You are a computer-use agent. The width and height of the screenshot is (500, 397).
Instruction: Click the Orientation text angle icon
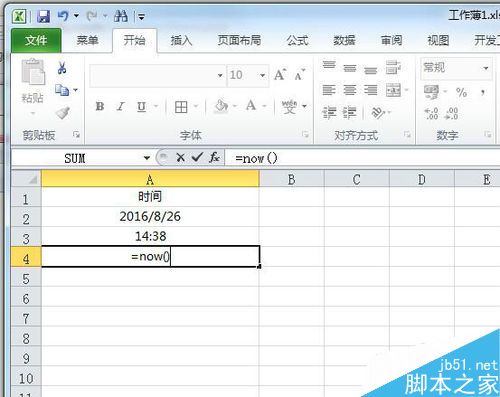378,113
